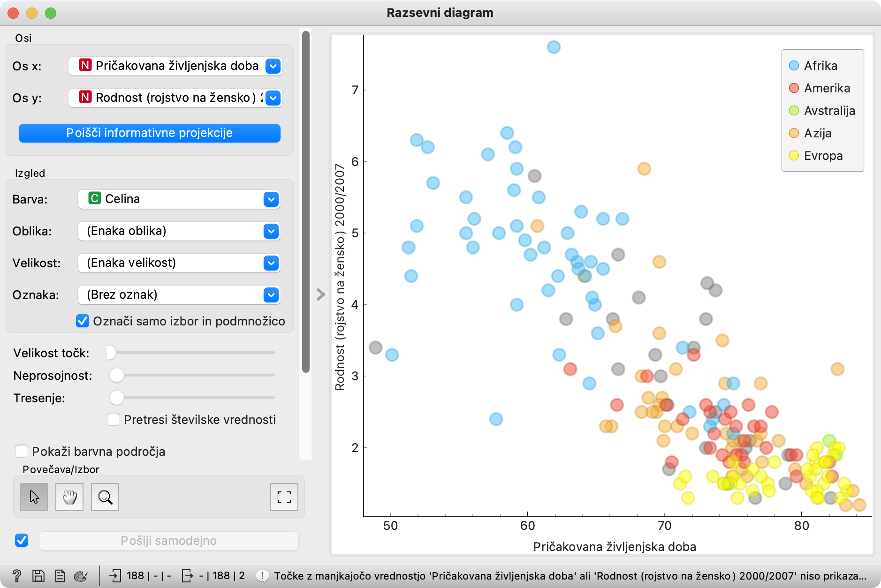Open the Os x axis dropdown
881x588 pixels.
175,66
